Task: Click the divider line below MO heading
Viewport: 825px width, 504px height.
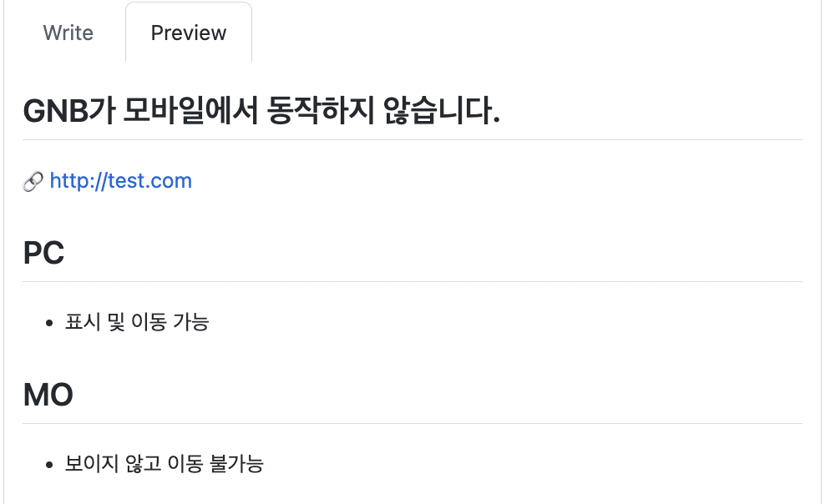Action: (412, 424)
